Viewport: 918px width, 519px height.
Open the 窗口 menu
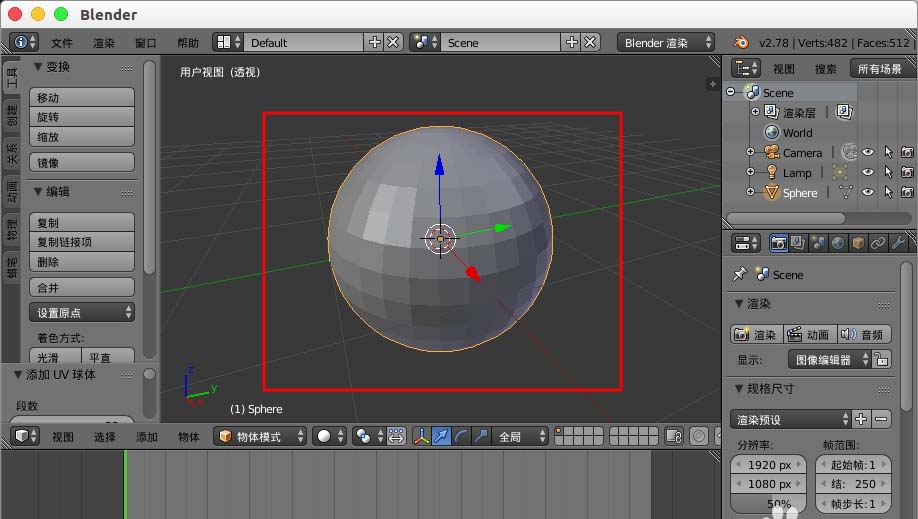(146, 43)
